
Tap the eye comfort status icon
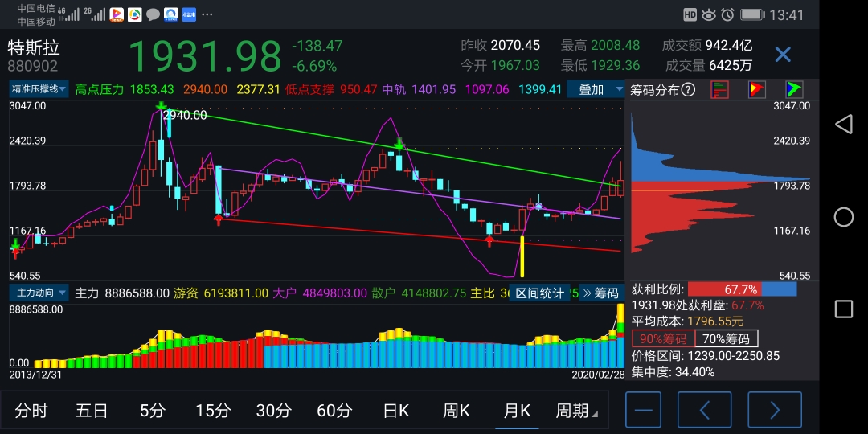click(x=709, y=15)
